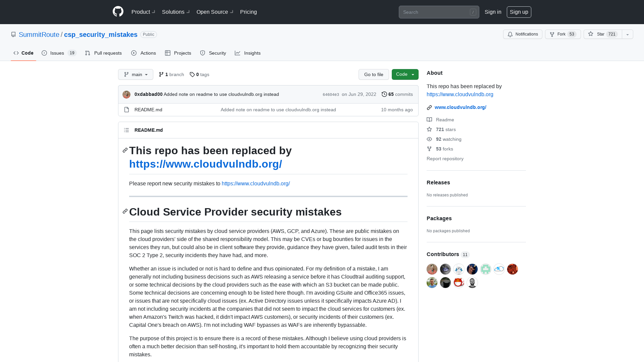Open the latest commit message link
This screenshot has width=644, height=362.
[x=221, y=95]
